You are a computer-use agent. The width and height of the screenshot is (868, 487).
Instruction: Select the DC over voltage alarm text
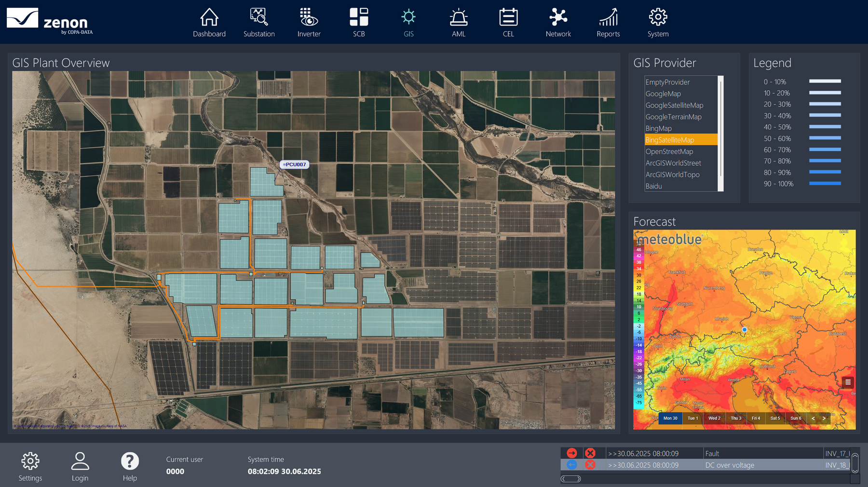730,465
